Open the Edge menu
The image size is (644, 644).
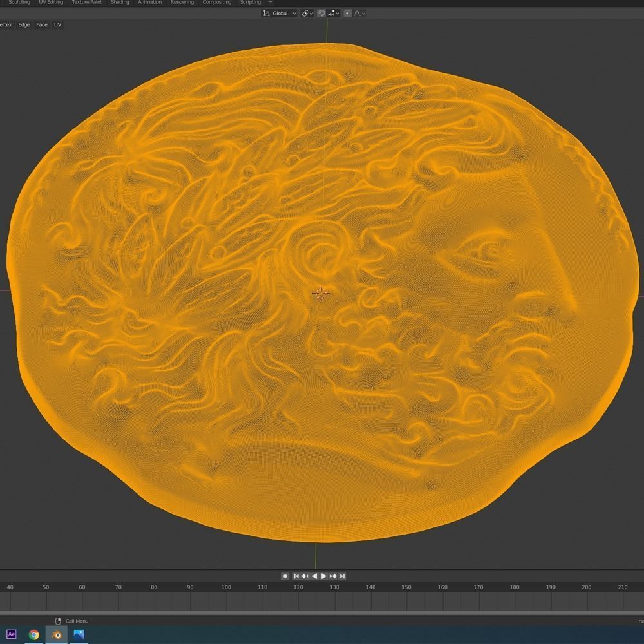(x=24, y=24)
